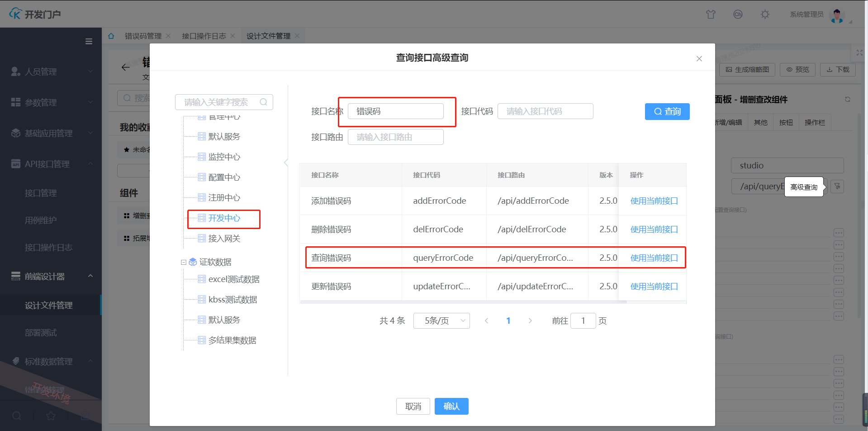Screen dimensions: 868x431
Task: Click the table horizontal scrollbar
Action: (463, 302)
